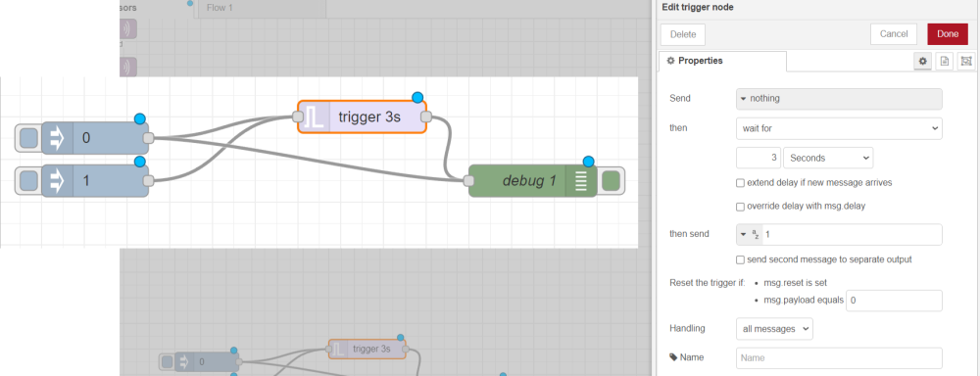Enable extend delay if new message arrives
980x376 pixels.
(741, 183)
